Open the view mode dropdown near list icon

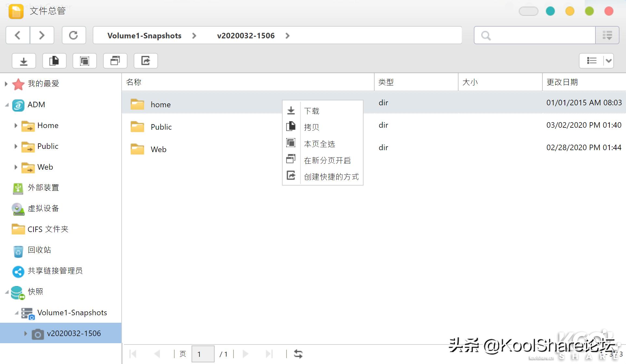(608, 61)
